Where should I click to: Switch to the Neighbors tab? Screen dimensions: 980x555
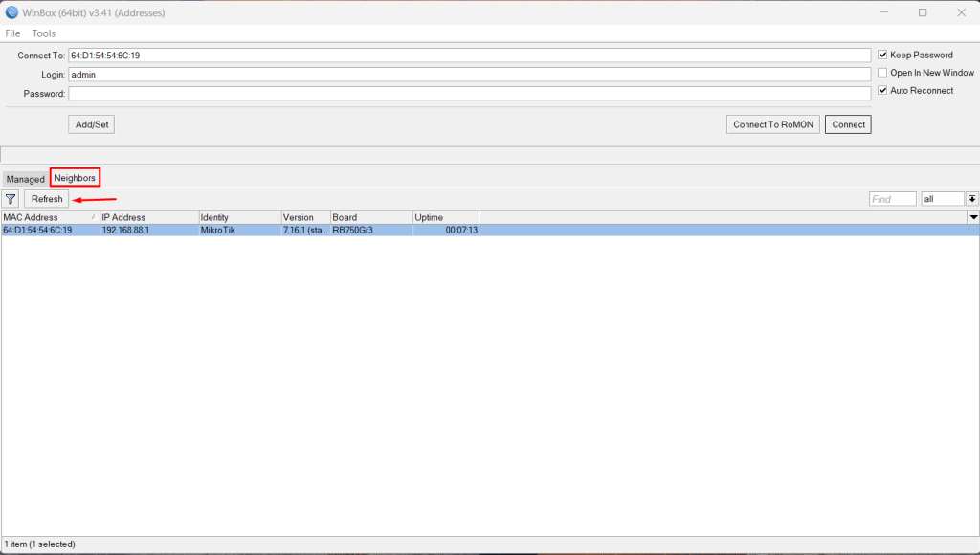[75, 177]
